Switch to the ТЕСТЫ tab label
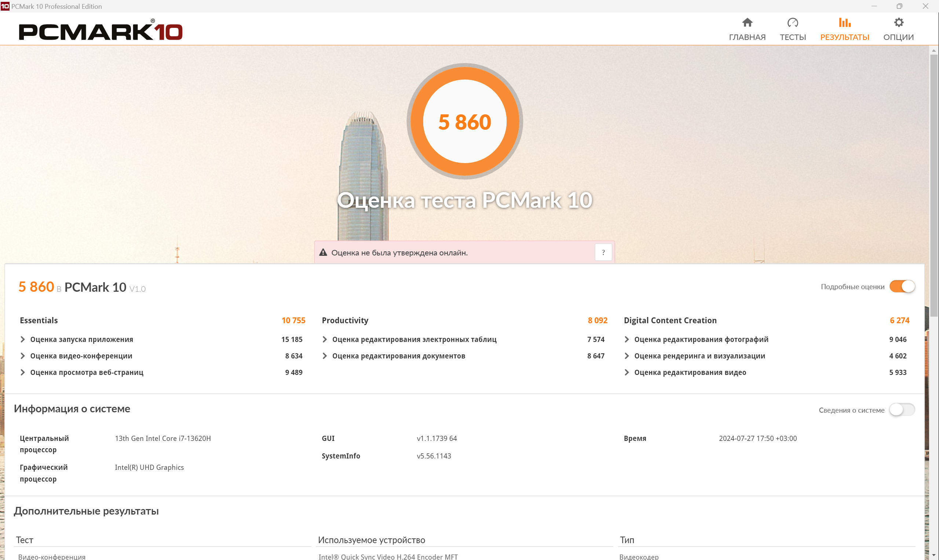This screenshot has width=939, height=560. pyautogui.click(x=793, y=37)
